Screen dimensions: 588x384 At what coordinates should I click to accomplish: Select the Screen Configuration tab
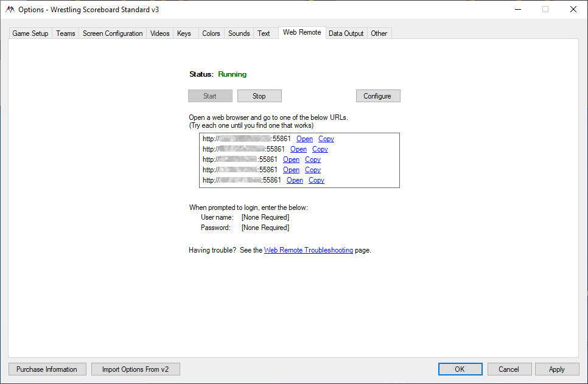click(x=113, y=33)
